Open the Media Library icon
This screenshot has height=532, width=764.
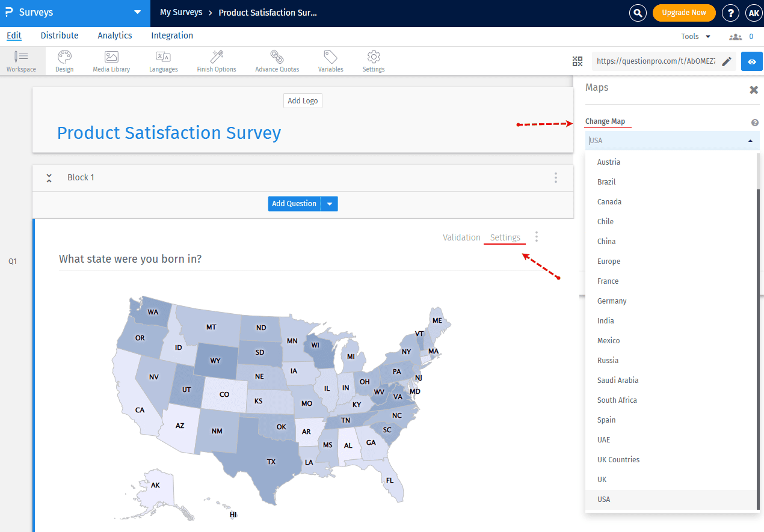tap(111, 60)
